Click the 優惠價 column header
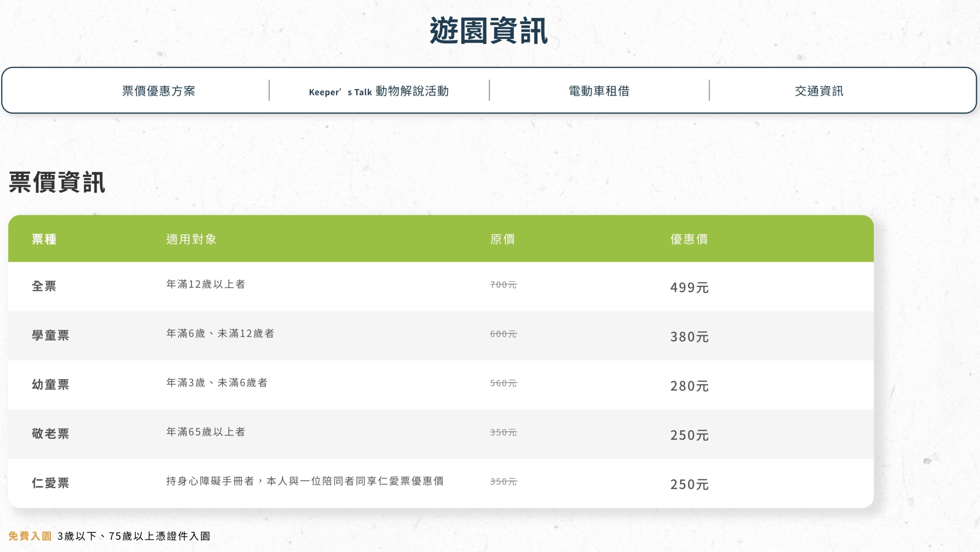The width and height of the screenshot is (980, 552). 689,239
